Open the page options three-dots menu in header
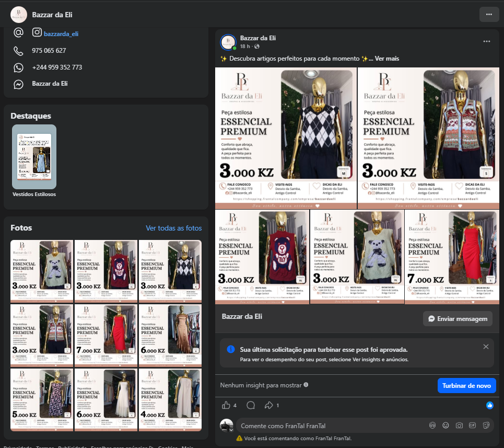This screenshot has width=504, height=448. pos(489,15)
